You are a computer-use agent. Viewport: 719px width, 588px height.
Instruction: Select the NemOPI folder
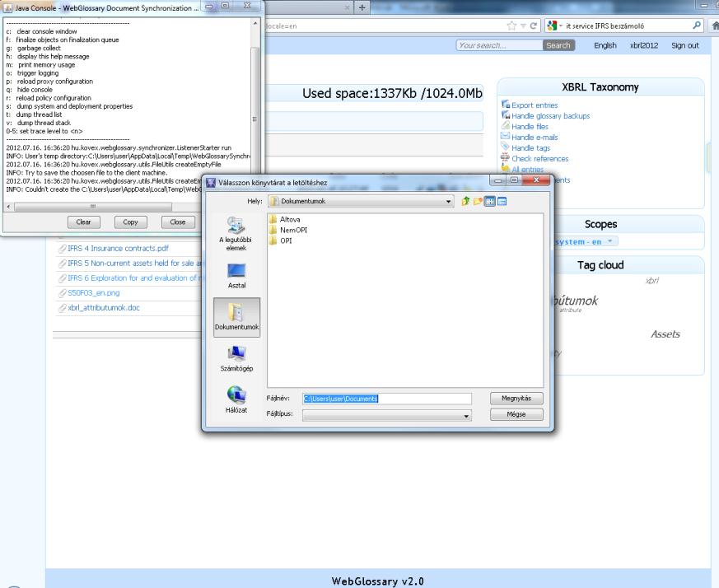288,230
